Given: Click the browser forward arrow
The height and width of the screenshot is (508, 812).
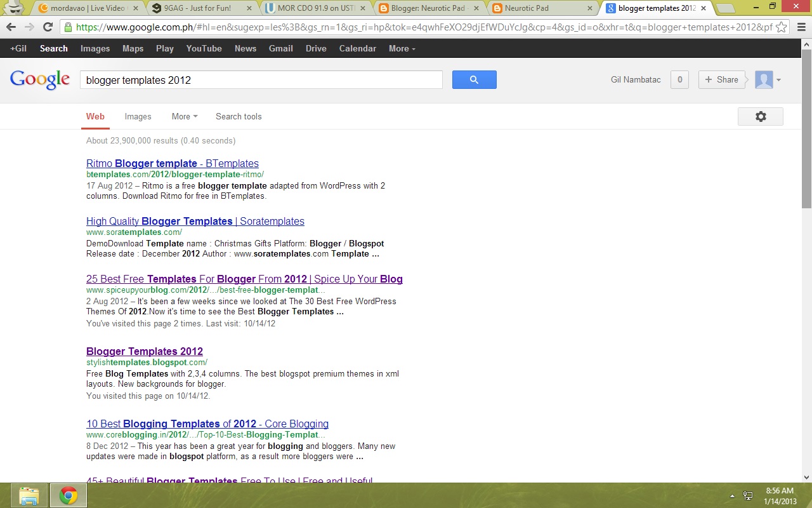Looking at the screenshot, I should tap(29, 27).
